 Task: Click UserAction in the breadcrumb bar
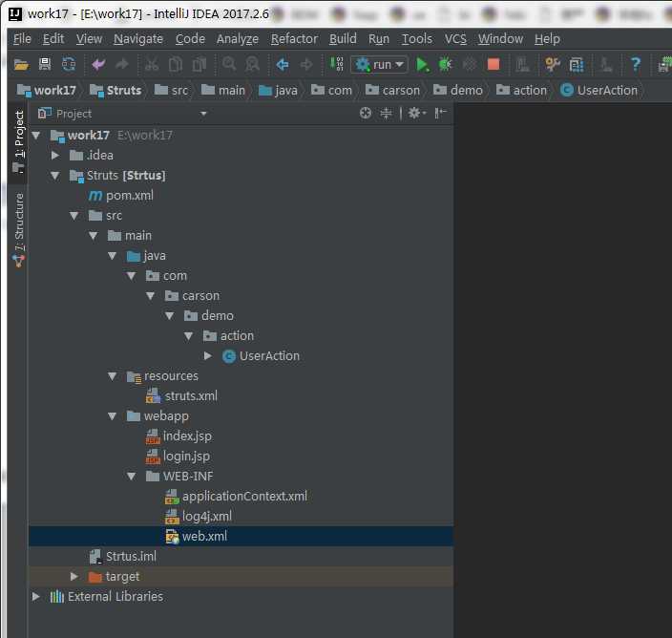[x=598, y=90]
